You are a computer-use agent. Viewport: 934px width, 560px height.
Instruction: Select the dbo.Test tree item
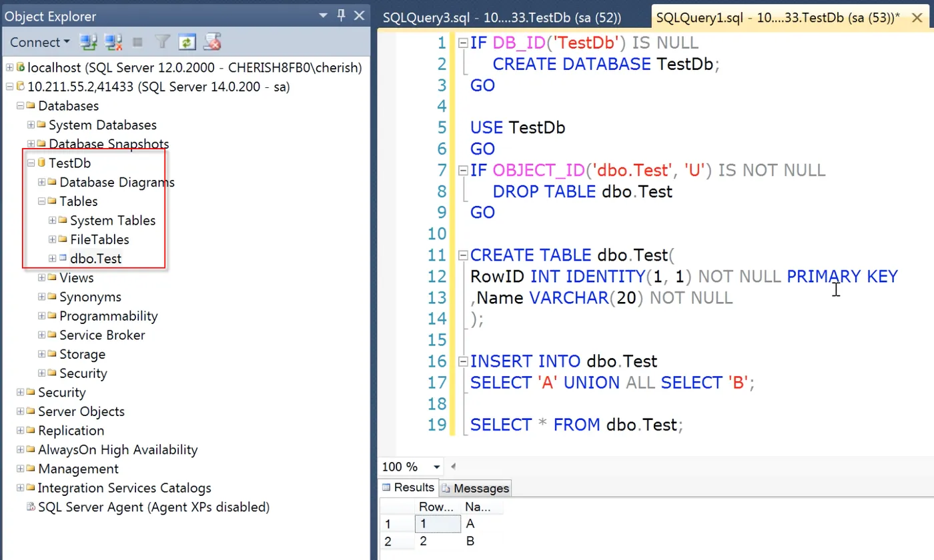click(95, 259)
